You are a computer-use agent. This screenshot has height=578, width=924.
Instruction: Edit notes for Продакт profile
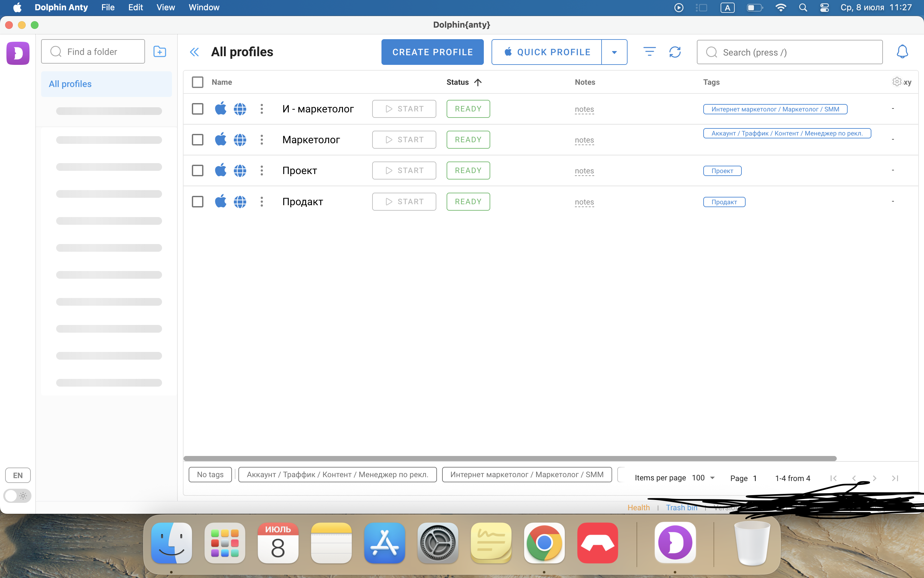coord(584,202)
